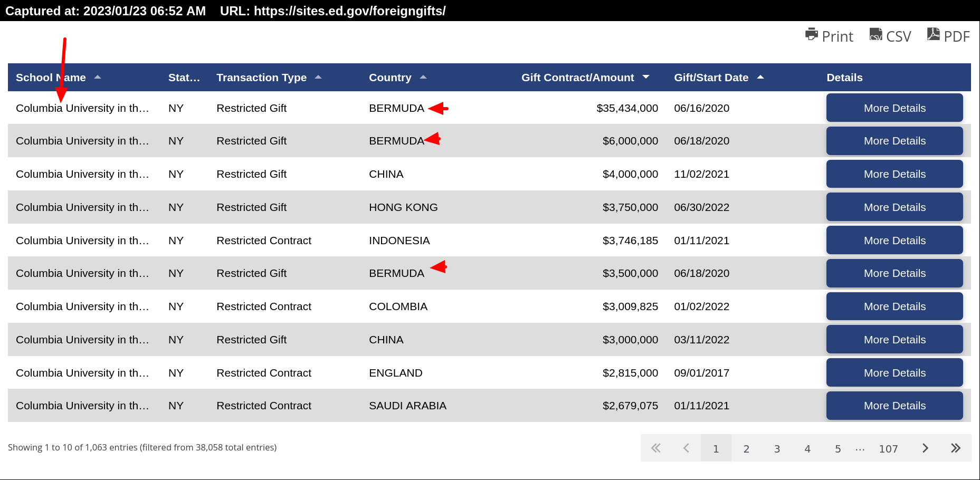980x480 pixels.
Task: Select page 1 in pagination
Action: pos(716,448)
